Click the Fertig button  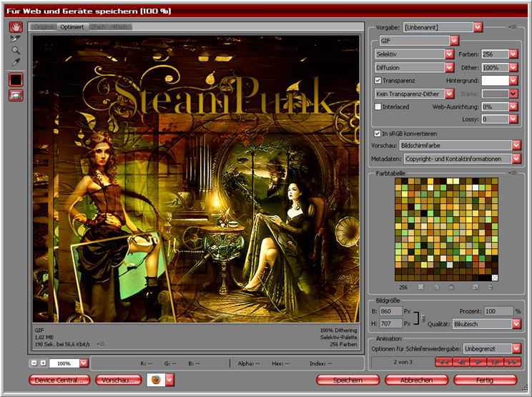tap(485, 380)
